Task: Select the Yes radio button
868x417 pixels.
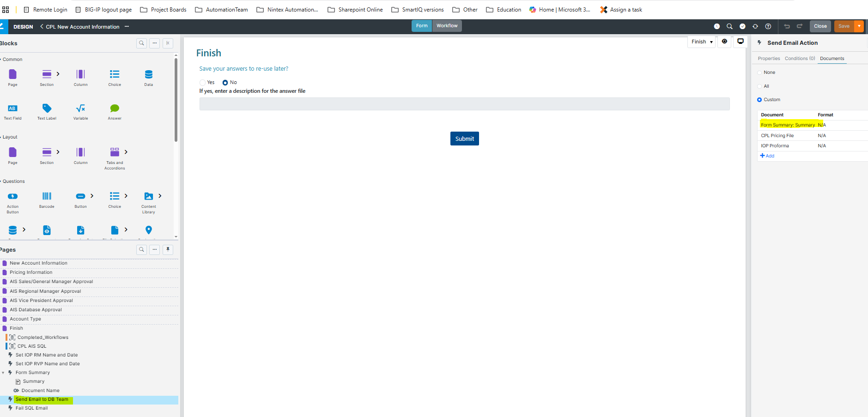Action: point(202,83)
